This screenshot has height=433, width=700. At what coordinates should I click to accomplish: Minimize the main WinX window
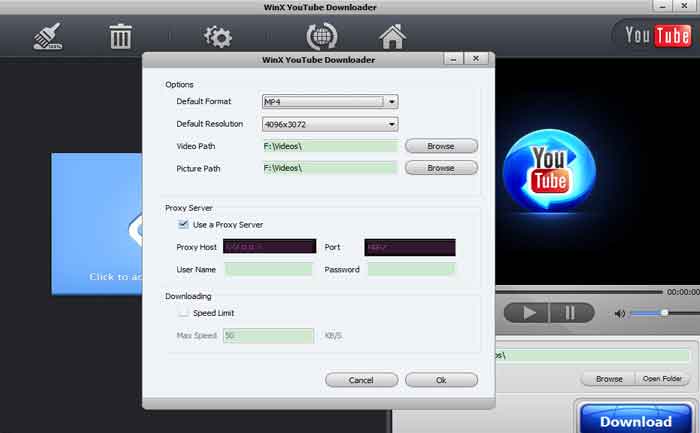tap(662, 6)
